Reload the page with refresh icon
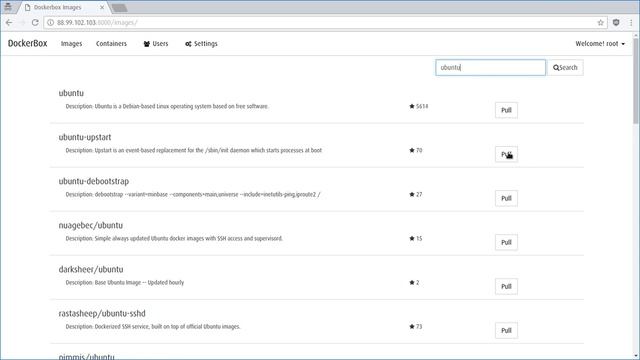Viewport: 640px width, 360px height. [x=35, y=22]
